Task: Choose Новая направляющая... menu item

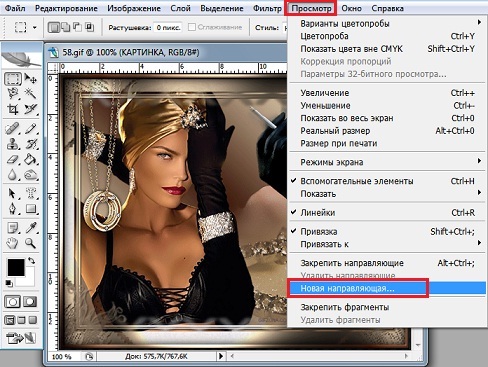Action: click(x=387, y=289)
